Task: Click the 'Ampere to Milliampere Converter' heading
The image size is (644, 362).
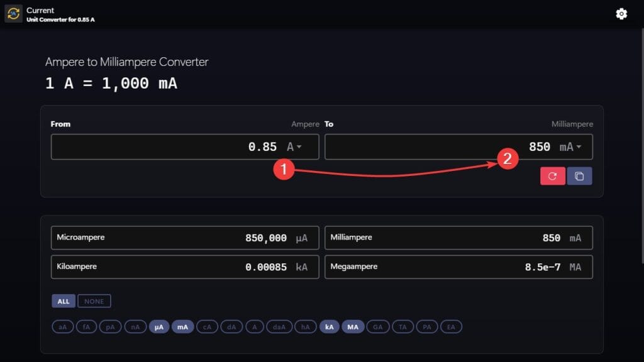Action: point(126,62)
